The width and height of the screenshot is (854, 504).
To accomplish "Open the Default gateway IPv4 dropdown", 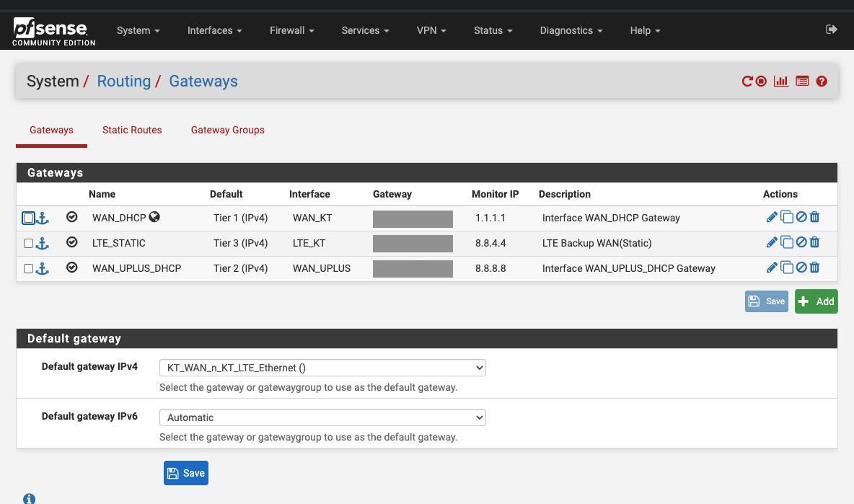I will (322, 368).
